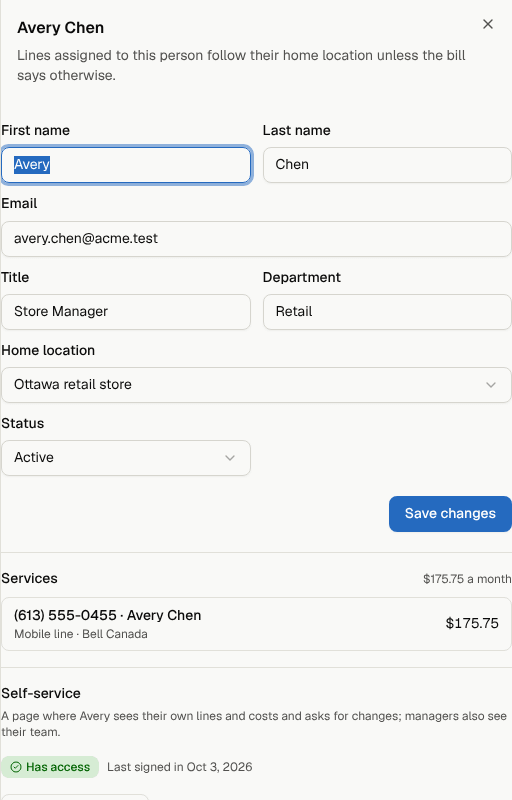Click the First name input field

[x=126, y=165]
